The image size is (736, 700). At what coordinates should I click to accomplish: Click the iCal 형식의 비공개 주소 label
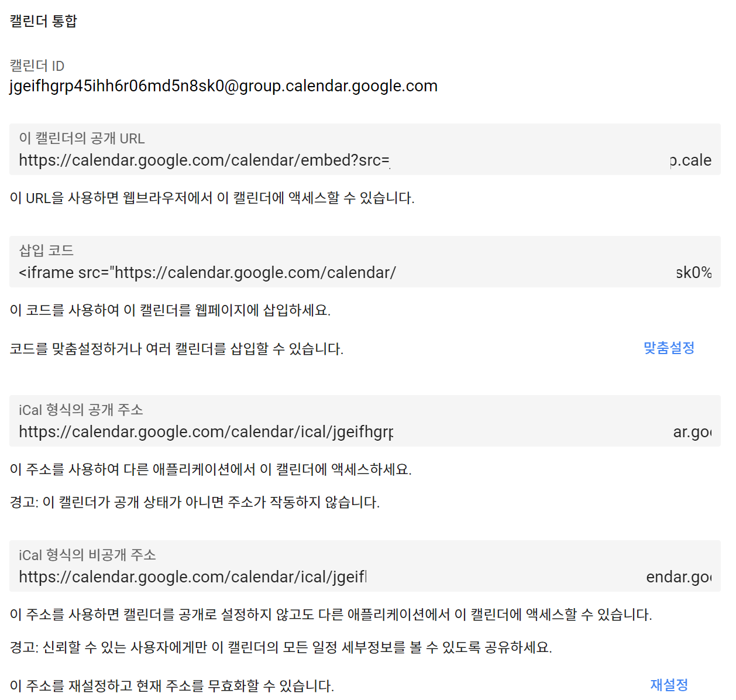pos(87,555)
